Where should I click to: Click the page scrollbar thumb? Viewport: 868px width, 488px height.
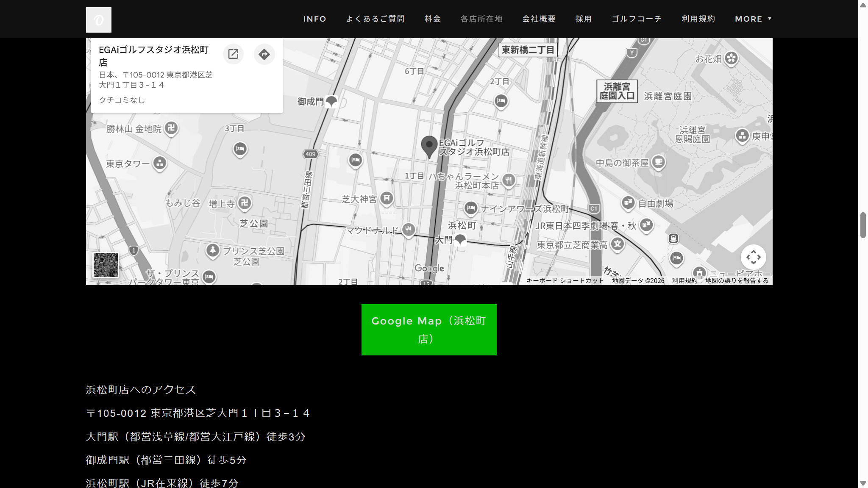click(863, 225)
